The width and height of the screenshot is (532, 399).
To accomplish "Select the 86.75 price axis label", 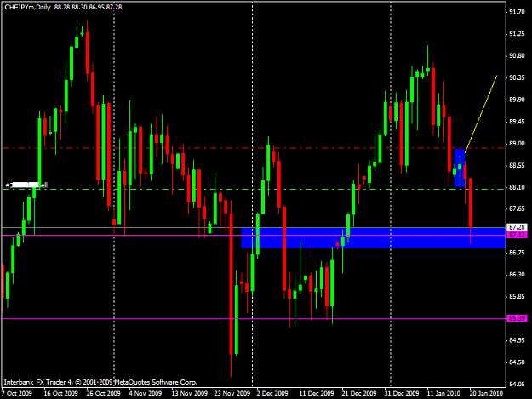I will (517, 253).
